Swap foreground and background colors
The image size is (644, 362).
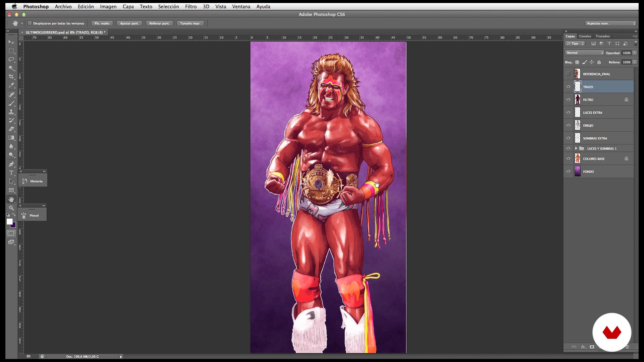tap(14, 215)
